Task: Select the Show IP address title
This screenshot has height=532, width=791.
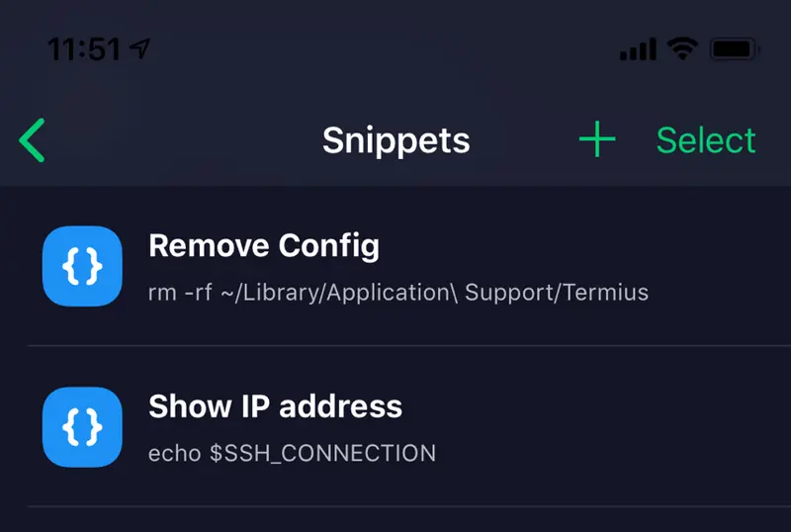Action: coord(276,406)
